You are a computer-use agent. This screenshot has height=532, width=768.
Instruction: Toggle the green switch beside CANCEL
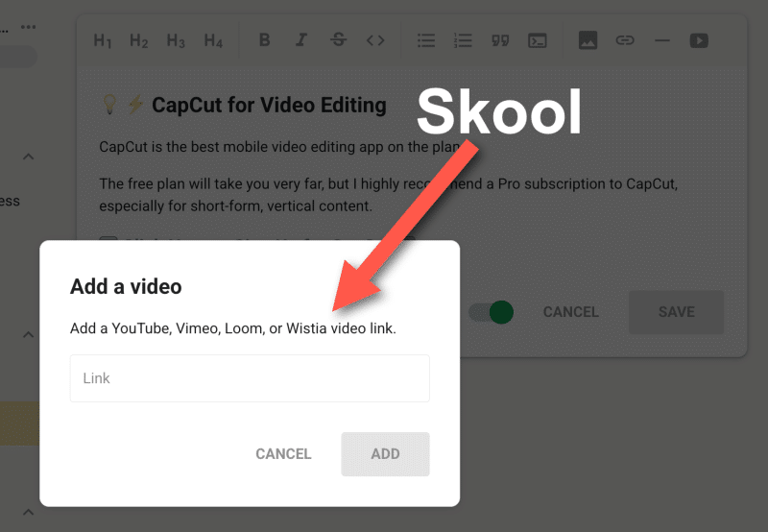click(491, 312)
